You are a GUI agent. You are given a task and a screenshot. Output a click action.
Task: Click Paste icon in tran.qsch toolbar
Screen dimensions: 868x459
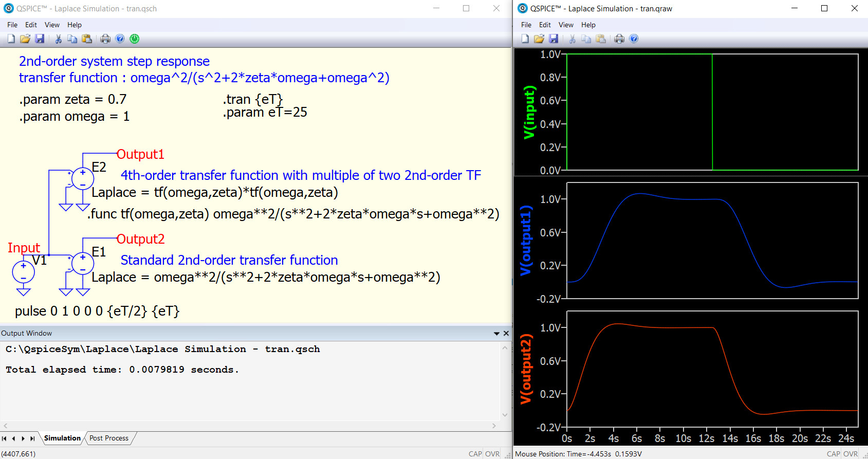(87, 39)
